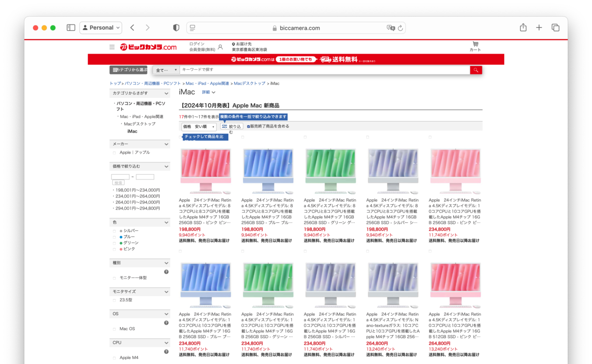
Task: Expand the 詳細 disclosure next to iMac
Action: click(209, 92)
